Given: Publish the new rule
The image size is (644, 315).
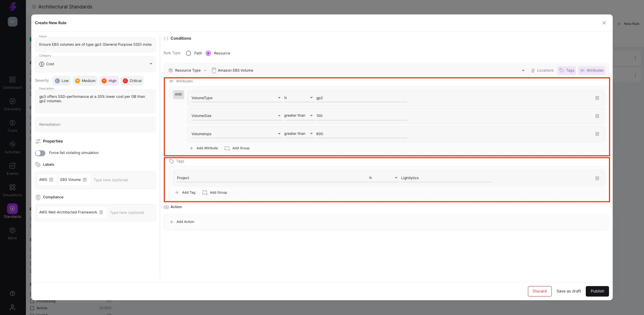Looking at the screenshot, I should tap(597, 291).
